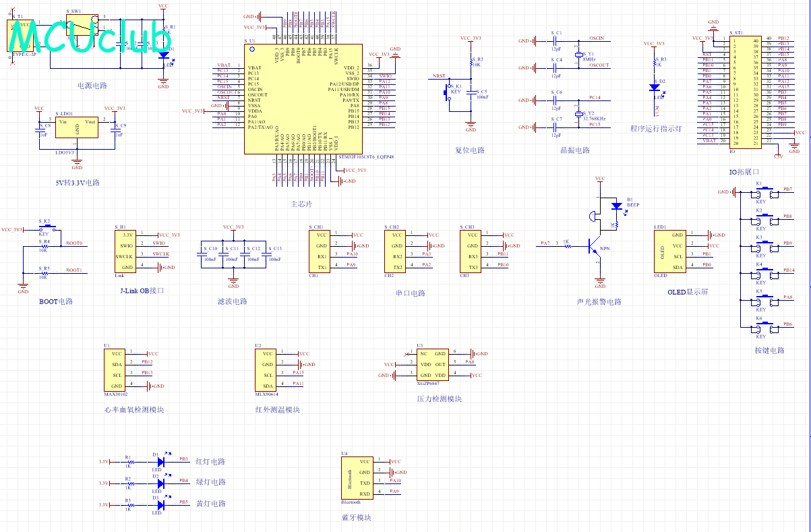Click the LDO3V3 voltage regulator component

[x=77, y=127]
